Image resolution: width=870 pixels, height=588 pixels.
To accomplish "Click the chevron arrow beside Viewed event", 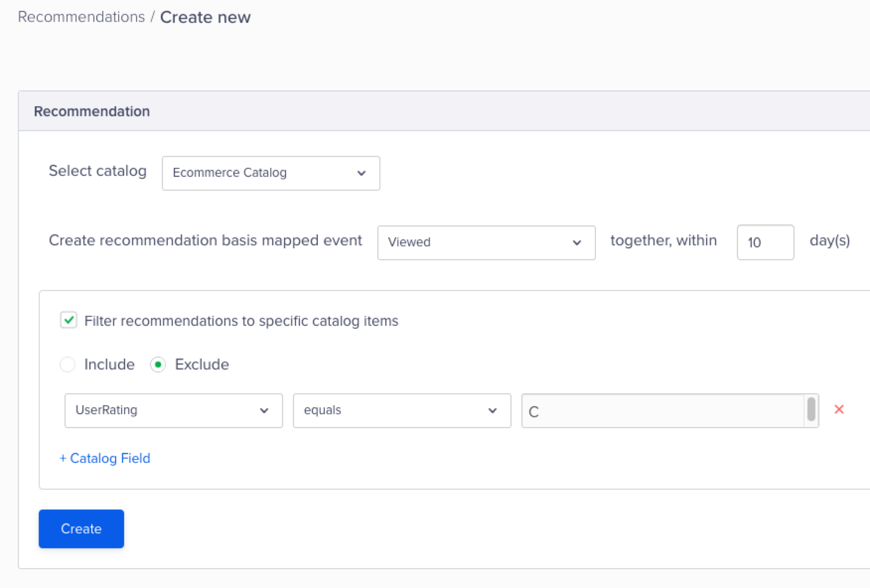I will (x=577, y=243).
